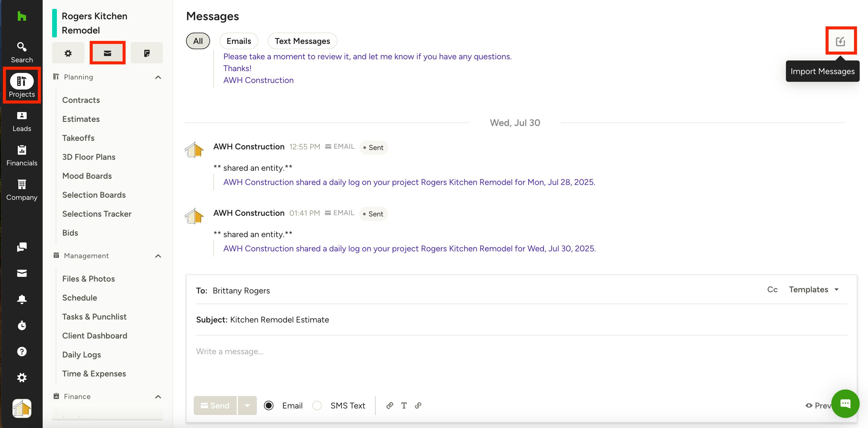Click the attach file paperclip icon
The width and height of the screenshot is (868, 428).
[390, 405]
